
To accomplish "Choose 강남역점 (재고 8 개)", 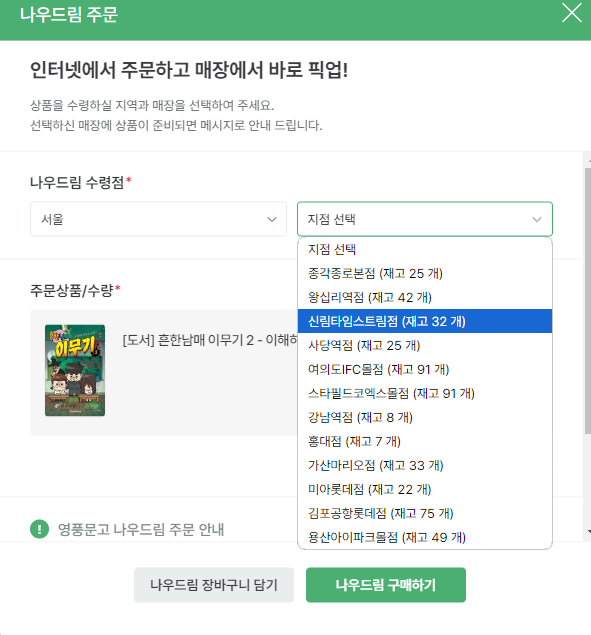I will (x=425, y=417).
